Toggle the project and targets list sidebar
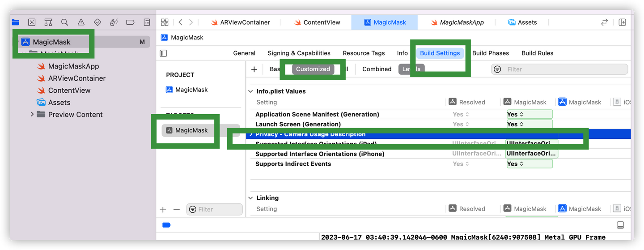The width and height of the screenshot is (644, 250). pyautogui.click(x=163, y=53)
